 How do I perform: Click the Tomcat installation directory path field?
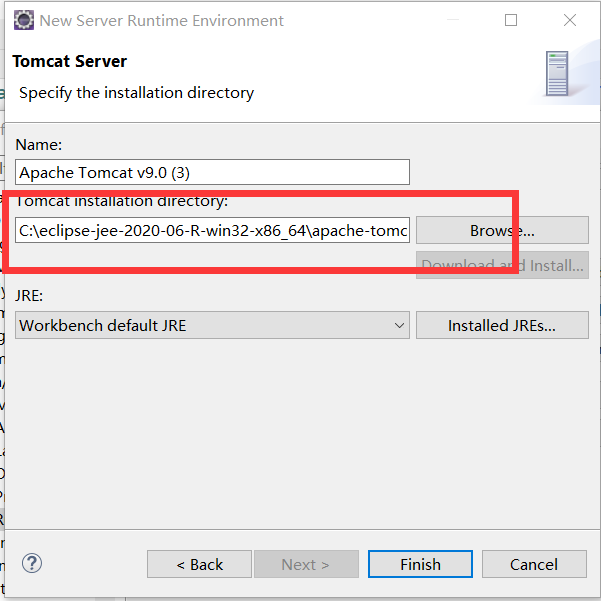coord(212,230)
